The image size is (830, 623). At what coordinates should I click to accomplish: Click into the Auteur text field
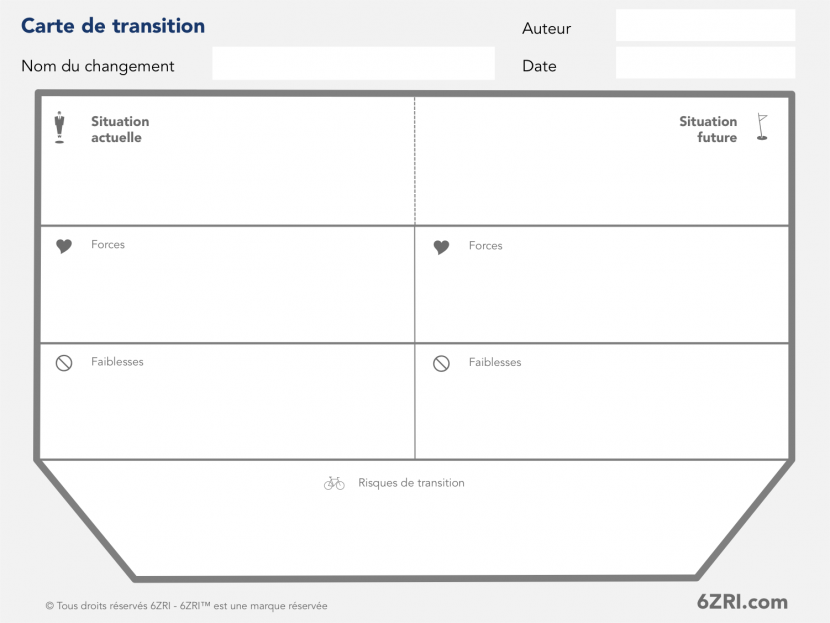(x=706, y=25)
